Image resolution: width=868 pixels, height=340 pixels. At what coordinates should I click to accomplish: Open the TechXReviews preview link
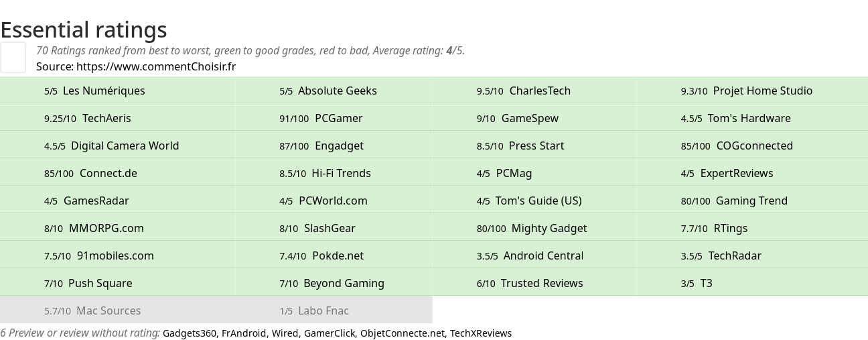(480, 333)
